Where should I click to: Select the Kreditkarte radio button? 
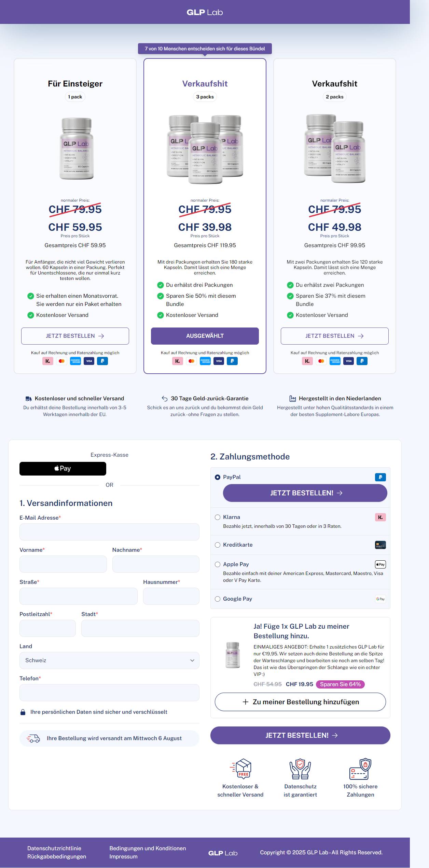click(x=218, y=545)
